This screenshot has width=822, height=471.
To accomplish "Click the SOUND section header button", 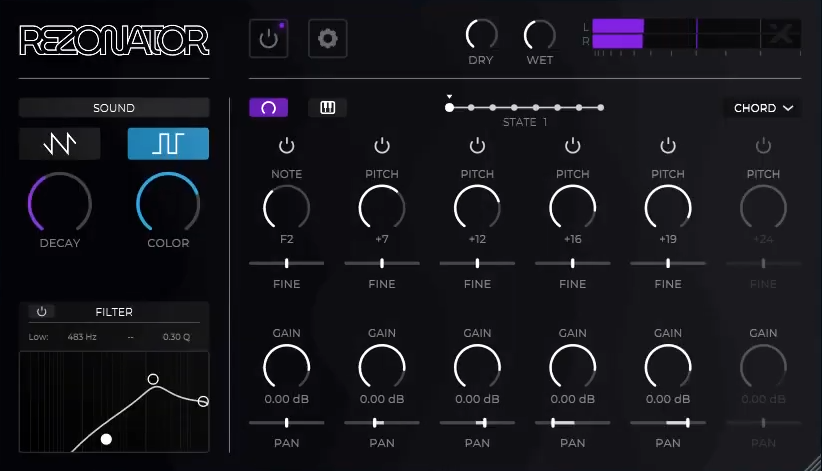I will (114, 108).
